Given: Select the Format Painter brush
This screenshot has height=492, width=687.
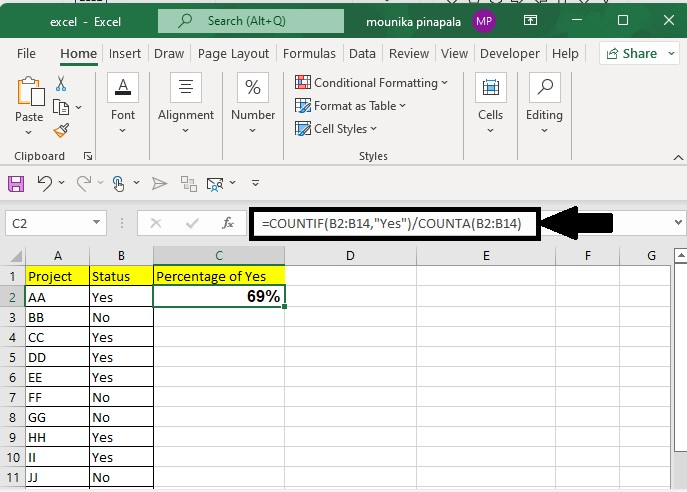Looking at the screenshot, I should tap(61, 130).
